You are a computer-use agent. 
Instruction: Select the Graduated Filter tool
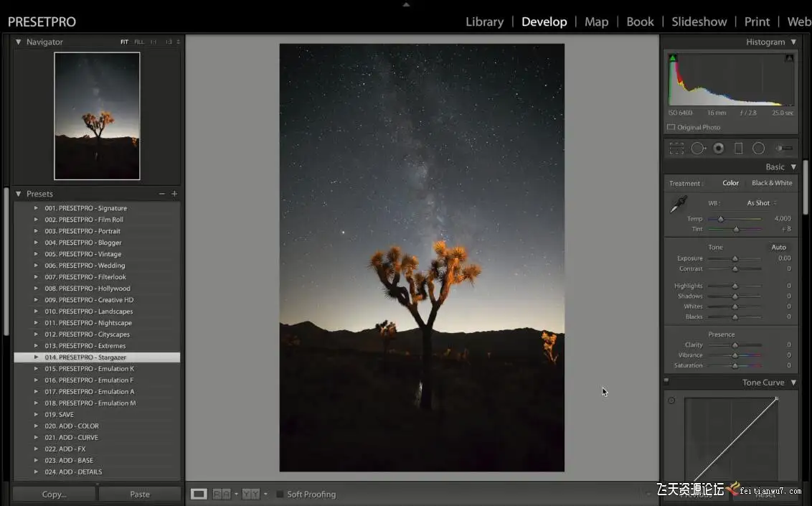pyautogui.click(x=738, y=149)
